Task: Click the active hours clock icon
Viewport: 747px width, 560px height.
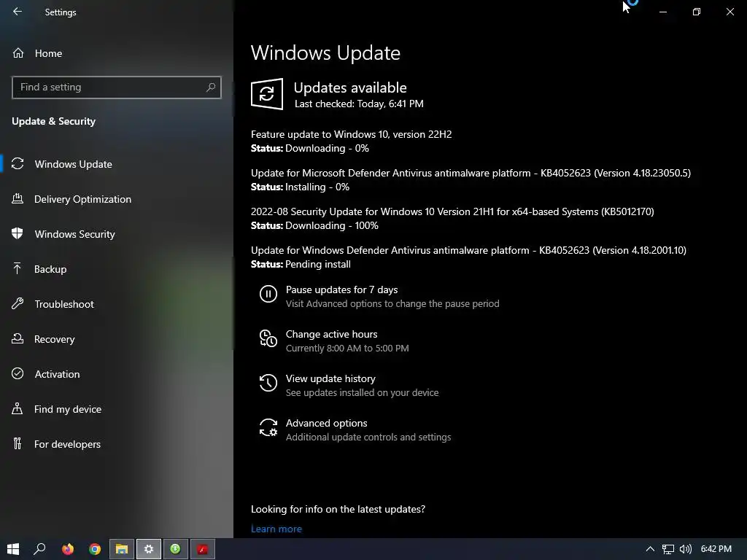Action: tap(268, 338)
